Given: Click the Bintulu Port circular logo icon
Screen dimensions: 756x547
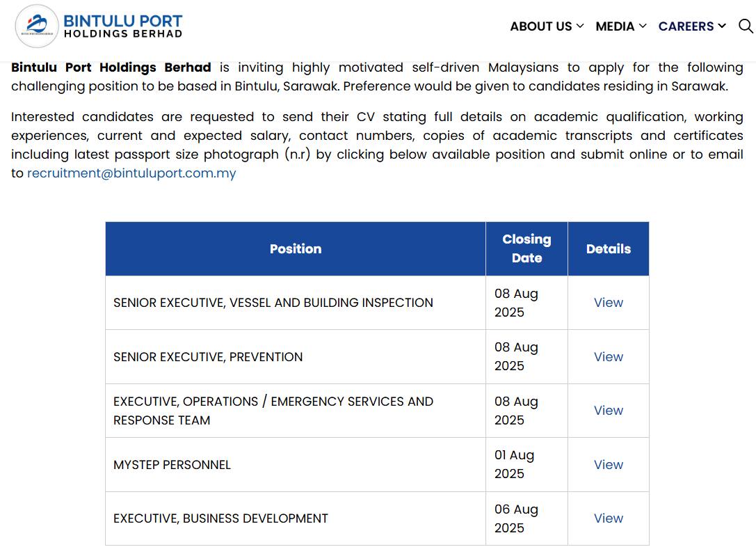Looking at the screenshot, I should pyautogui.click(x=36, y=26).
